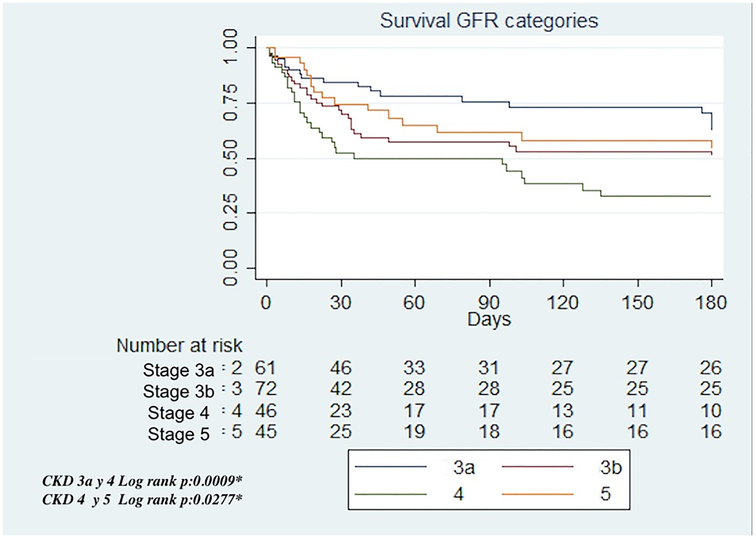The height and width of the screenshot is (538, 756).
Task: Select the blue 3a legend line
Action: [x=391, y=467]
